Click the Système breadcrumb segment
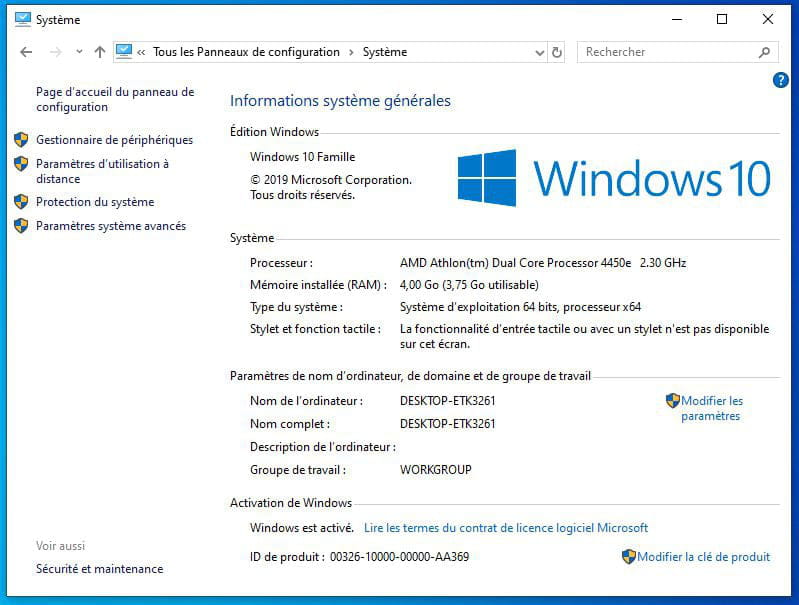 385,52
